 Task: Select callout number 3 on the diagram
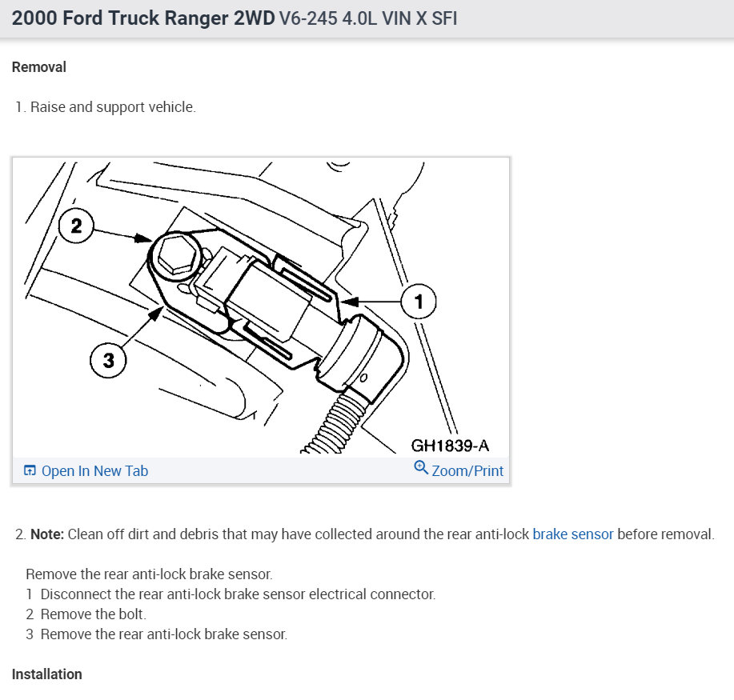tap(108, 359)
